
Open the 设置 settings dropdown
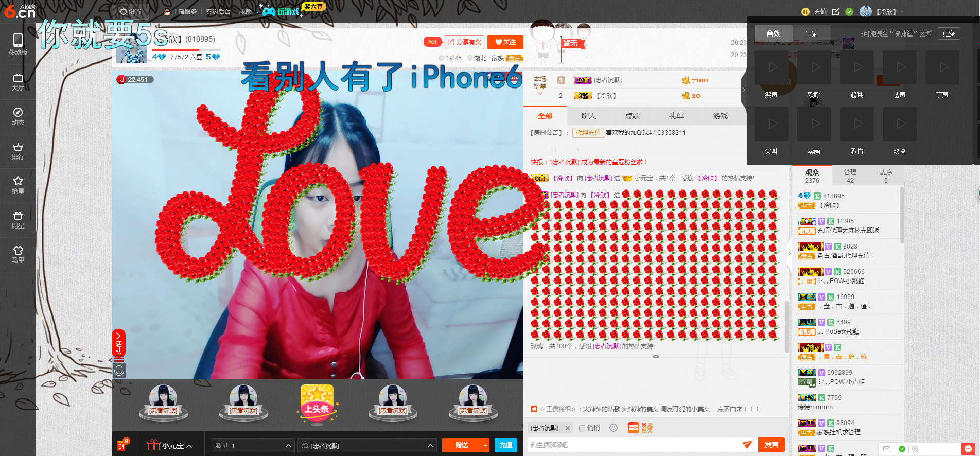click(130, 11)
